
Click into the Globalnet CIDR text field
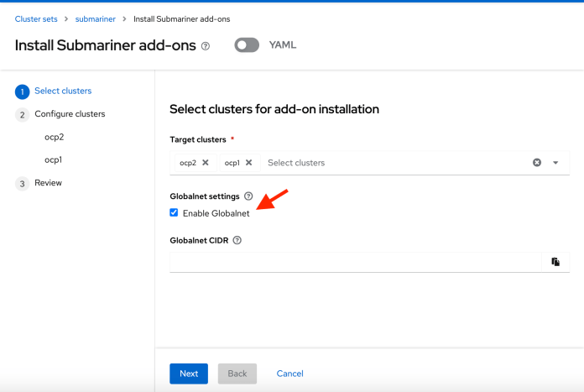point(356,262)
